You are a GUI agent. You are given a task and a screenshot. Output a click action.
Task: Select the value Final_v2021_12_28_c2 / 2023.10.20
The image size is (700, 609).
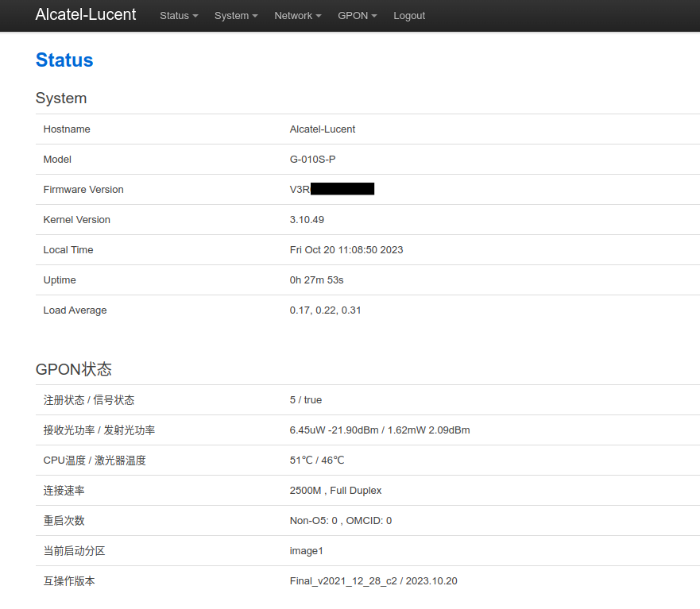coord(373,581)
